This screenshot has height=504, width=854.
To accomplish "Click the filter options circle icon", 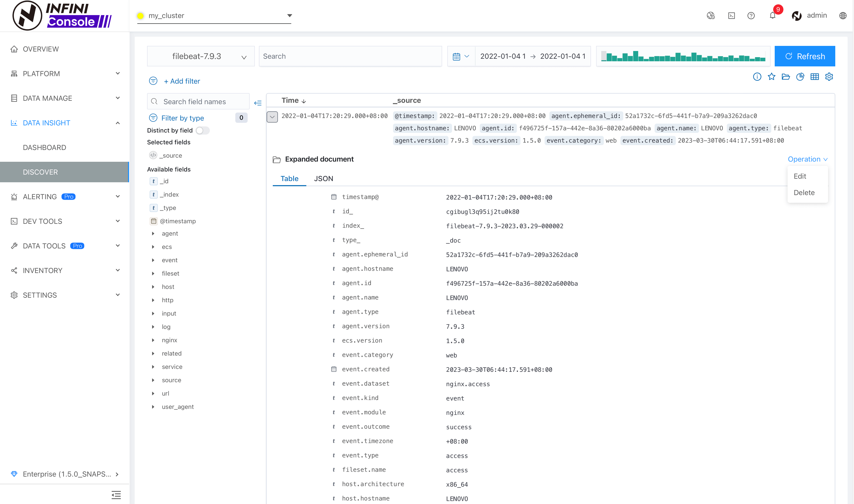I will tap(153, 81).
